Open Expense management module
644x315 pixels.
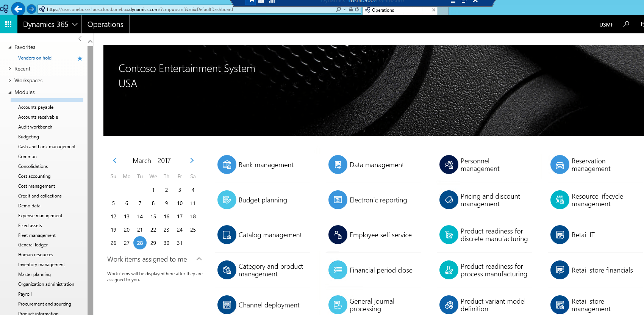(40, 216)
